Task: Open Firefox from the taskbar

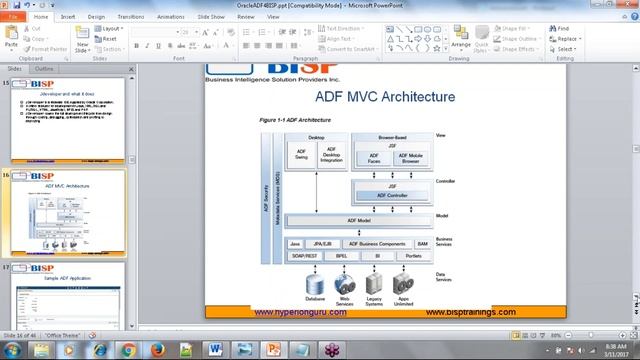Action: click(158, 350)
